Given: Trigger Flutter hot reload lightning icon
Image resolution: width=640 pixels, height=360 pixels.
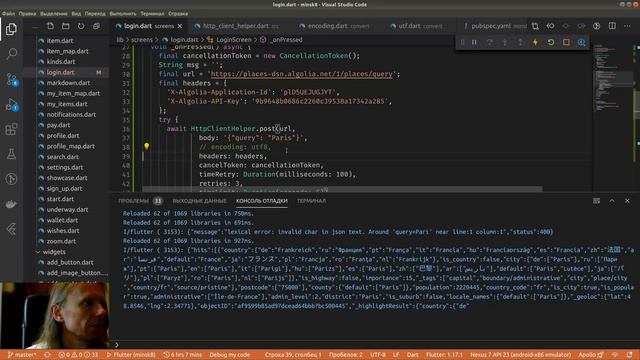Looking at the screenshot, I should coord(535,42).
